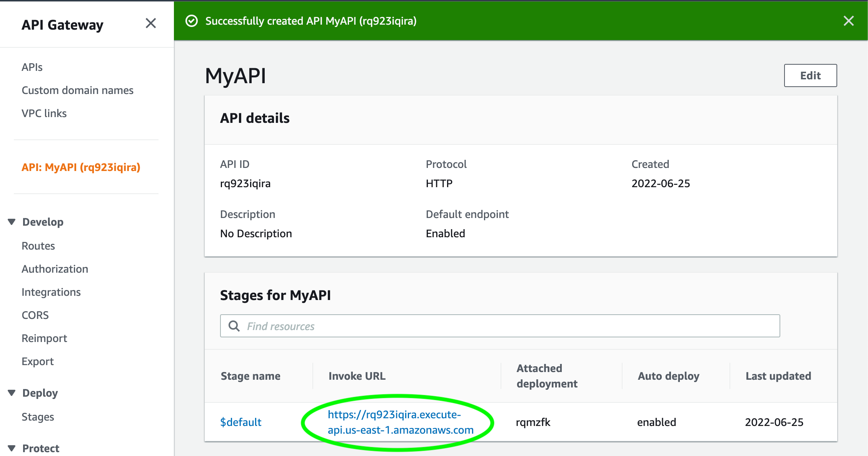Go to Custom domain names

(77, 90)
